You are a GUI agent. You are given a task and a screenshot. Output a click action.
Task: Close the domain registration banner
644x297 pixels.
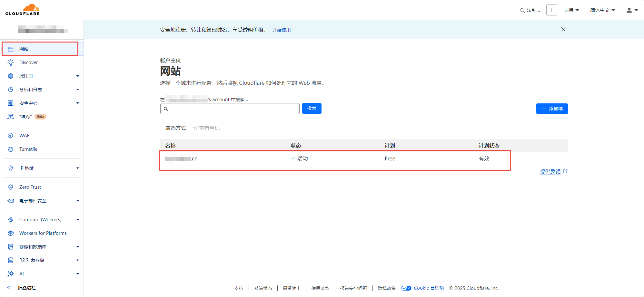563,29
